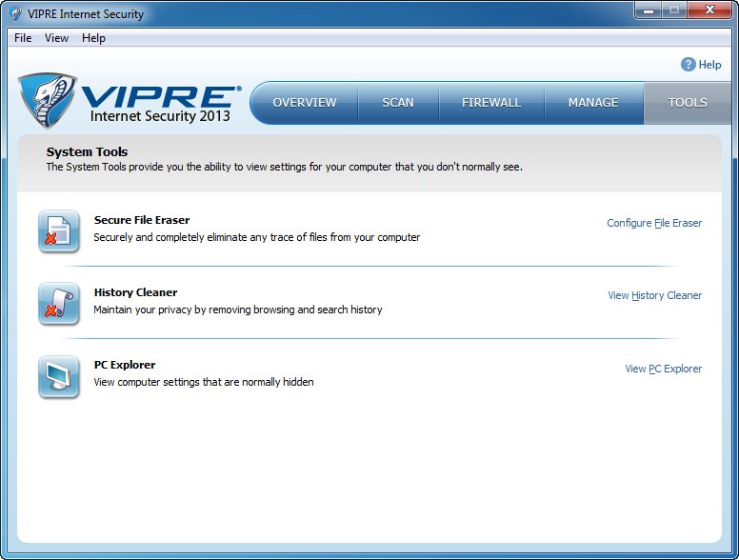
Task: Open the File menu
Action: tap(23, 38)
